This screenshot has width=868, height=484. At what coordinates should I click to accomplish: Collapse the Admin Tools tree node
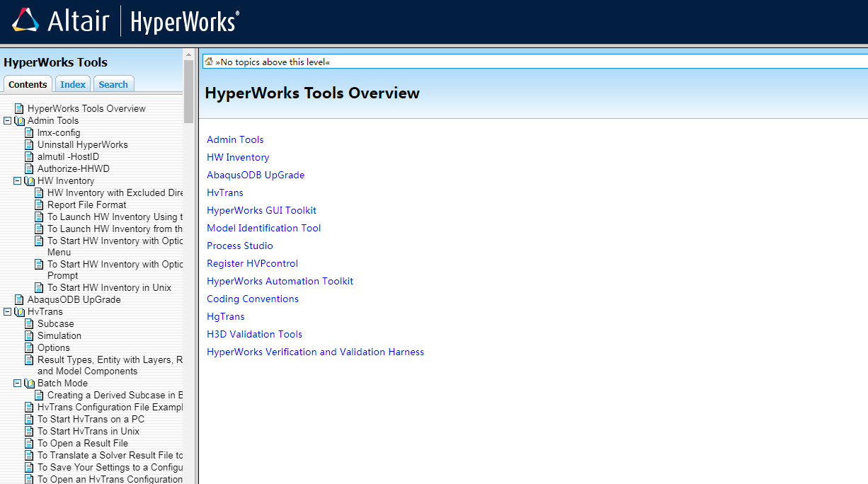pyautogui.click(x=7, y=121)
